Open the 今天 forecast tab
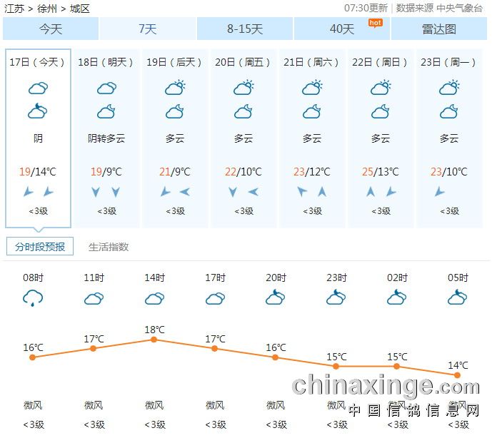This screenshot has width=492, height=448. pos(50,29)
